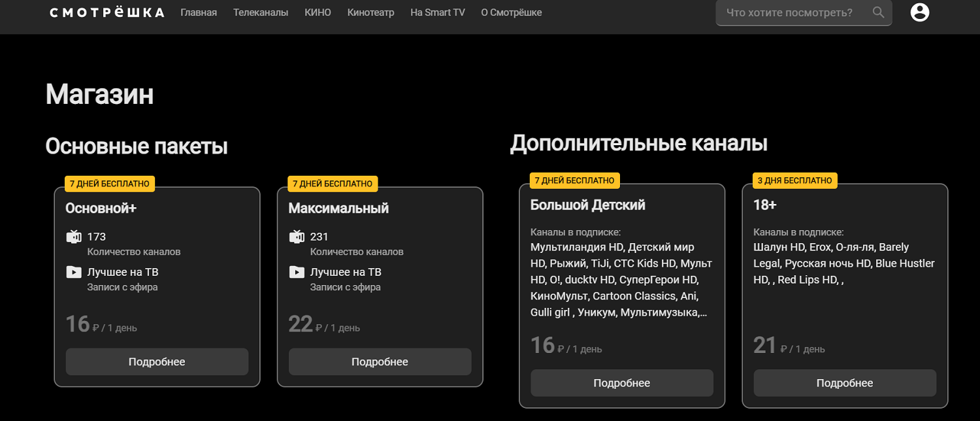This screenshot has width=980, height=421.
Task: Focus the Что хотите посмотреть search field
Action: (x=804, y=12)
